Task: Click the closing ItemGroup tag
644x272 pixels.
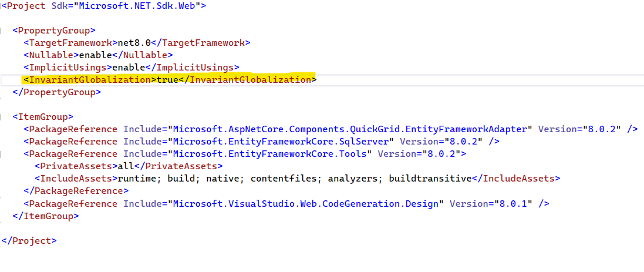Action: [46, 216]
